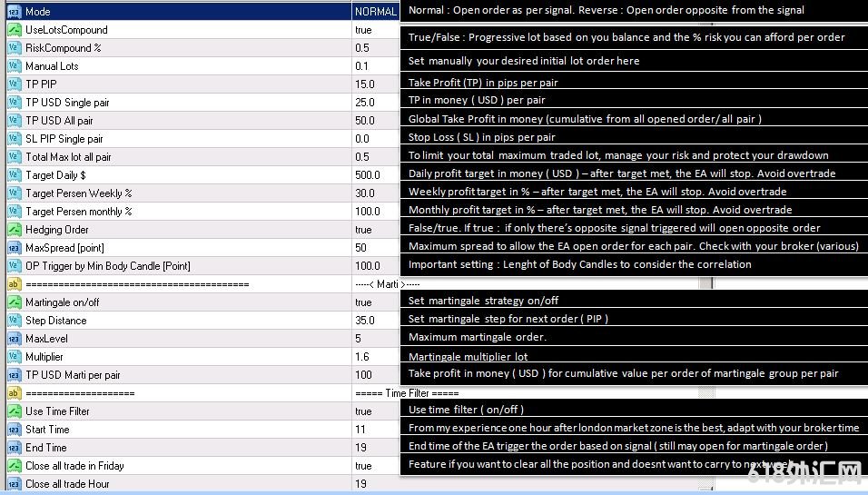Edit the Manual Lots value 0.1
Screen dimensions: 868x495
(361, 66)
